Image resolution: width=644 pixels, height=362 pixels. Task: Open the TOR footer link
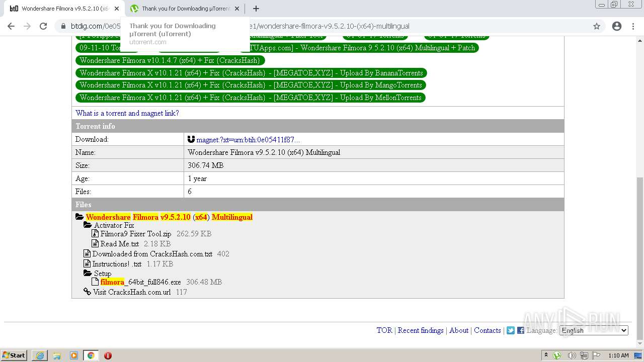pos(384,330)
